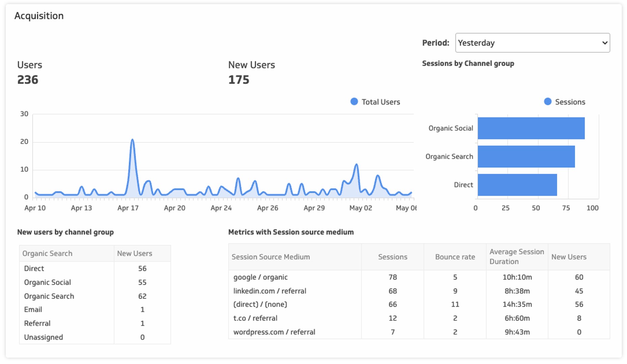Change Yesterday to another period option
The height and width of the screenshot is (364, 627).
[x=532, y=43]
